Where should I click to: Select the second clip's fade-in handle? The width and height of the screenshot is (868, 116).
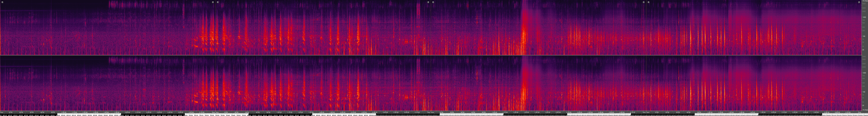click(218, 2)
